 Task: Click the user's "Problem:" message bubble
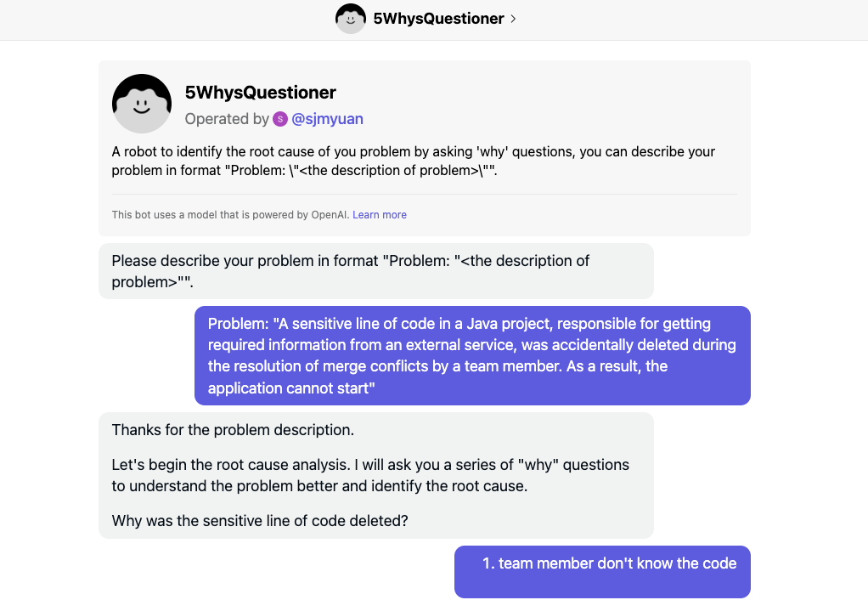pyautogui.click(x=472, y=355)
